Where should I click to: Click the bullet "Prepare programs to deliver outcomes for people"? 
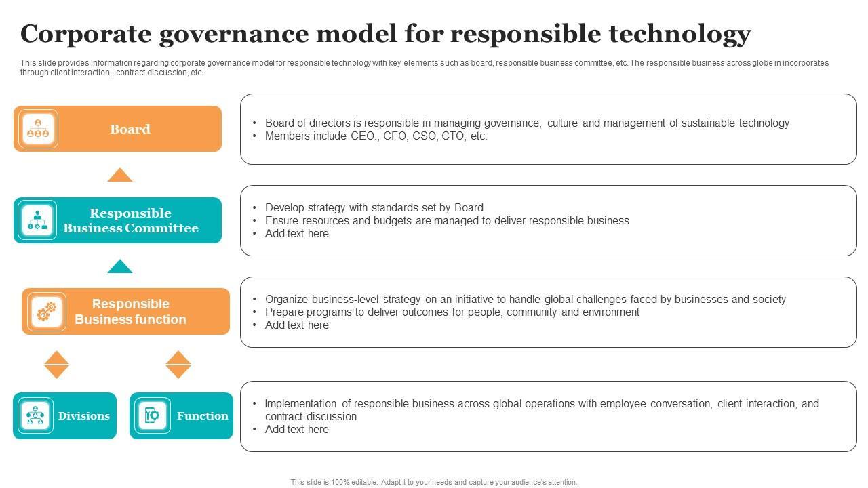pos(452,312)
